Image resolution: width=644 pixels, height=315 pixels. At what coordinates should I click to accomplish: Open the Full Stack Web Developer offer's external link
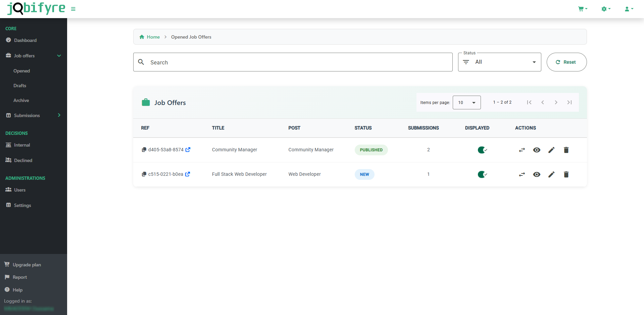(188, 174)
